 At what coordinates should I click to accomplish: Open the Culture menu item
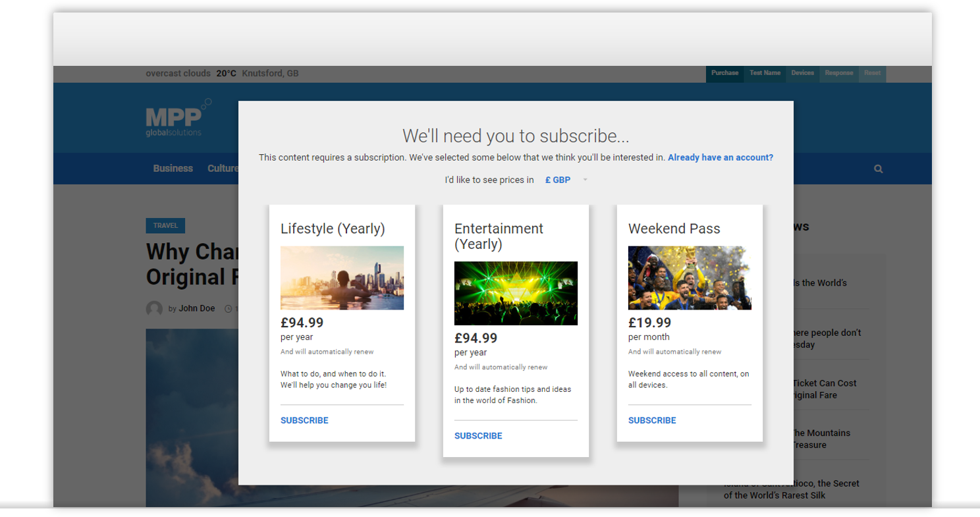tap(223, 169)
